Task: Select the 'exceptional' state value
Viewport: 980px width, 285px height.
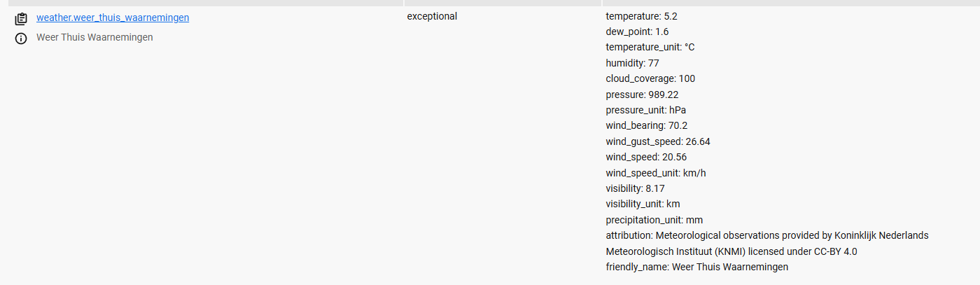Action: pos(432,16)
